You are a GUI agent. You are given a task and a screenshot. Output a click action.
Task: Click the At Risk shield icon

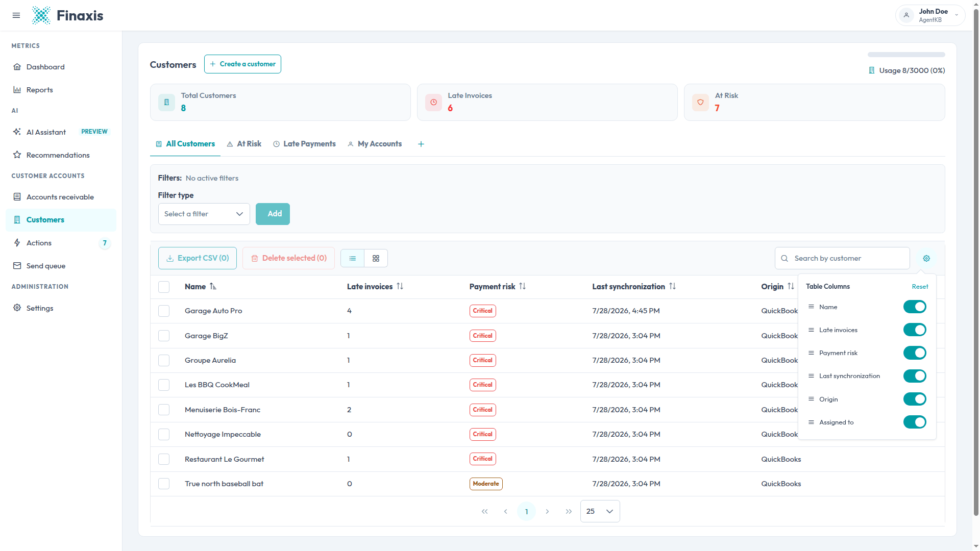pos(700,102)
